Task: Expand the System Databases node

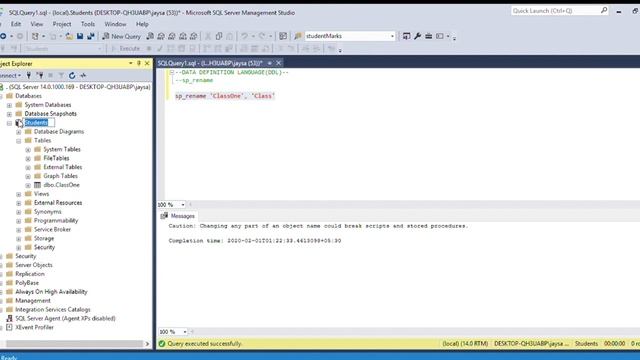Action: pyautogui.click(x=9, y=105)
